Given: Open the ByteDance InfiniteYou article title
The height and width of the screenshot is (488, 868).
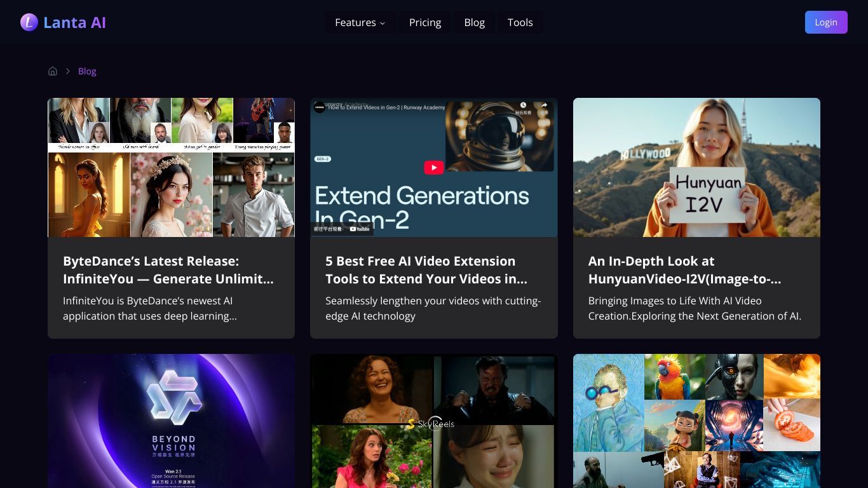Looking at the screenshot, I should (x=168, y=270).
